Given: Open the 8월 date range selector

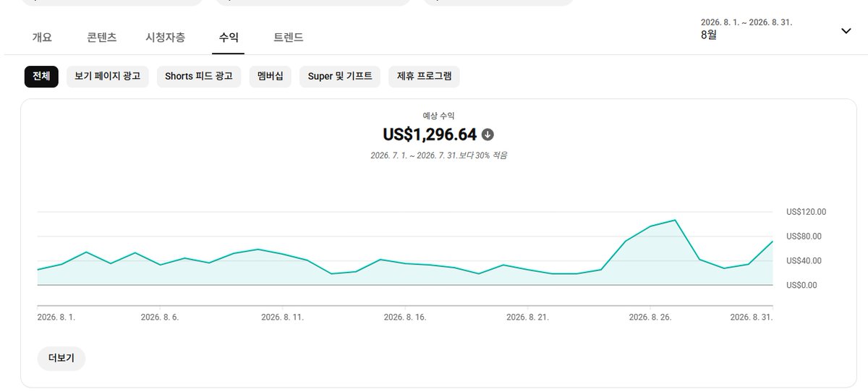Looking at the screenshot, I should click(778, 28).
